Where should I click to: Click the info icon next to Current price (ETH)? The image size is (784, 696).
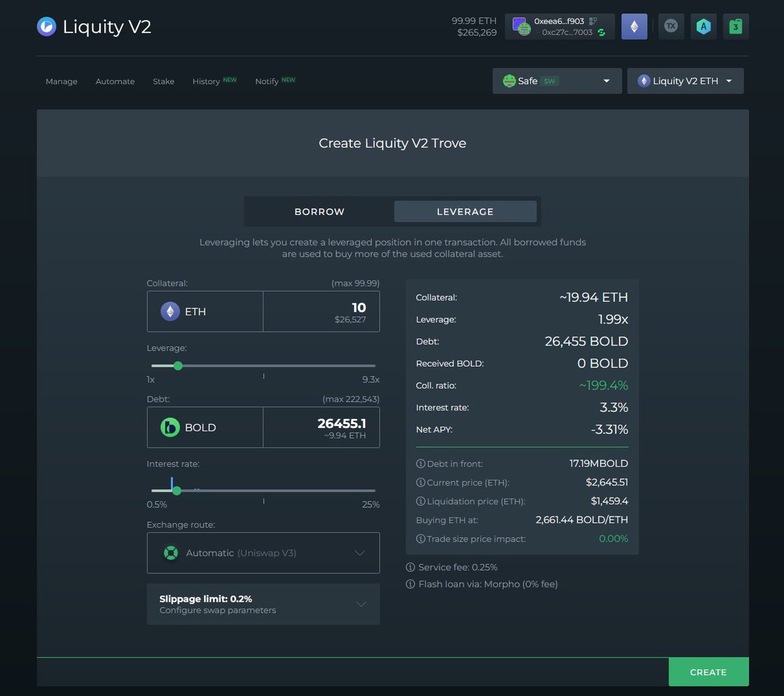pos(420,482)
